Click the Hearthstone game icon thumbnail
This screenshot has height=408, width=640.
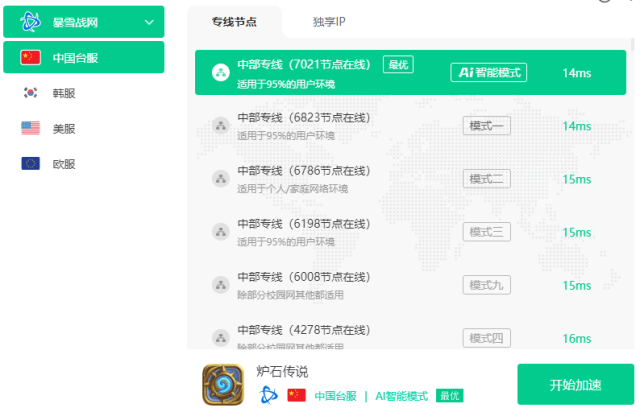tap(223, 384)
